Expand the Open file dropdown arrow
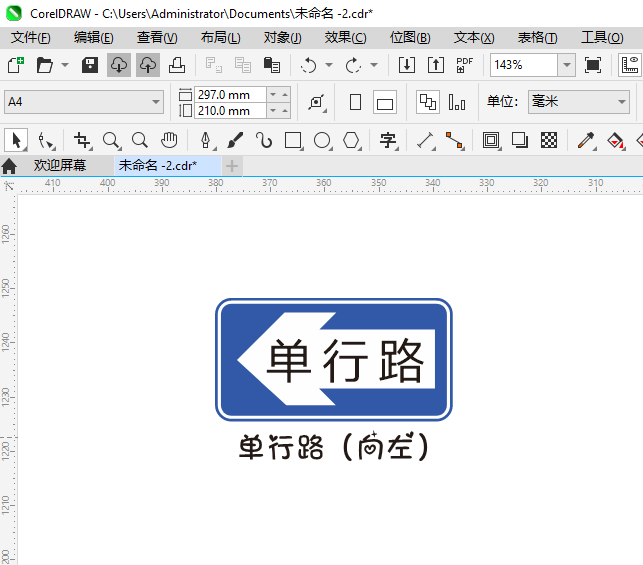Screen dimensions: 643x565 click(65, 65)
